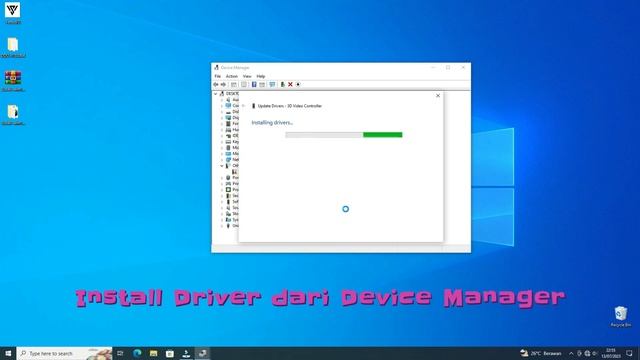The height and width of the screenshot is (360, 640).
Task: Expand the Network adapters category chevron
Action: (222, 160)
